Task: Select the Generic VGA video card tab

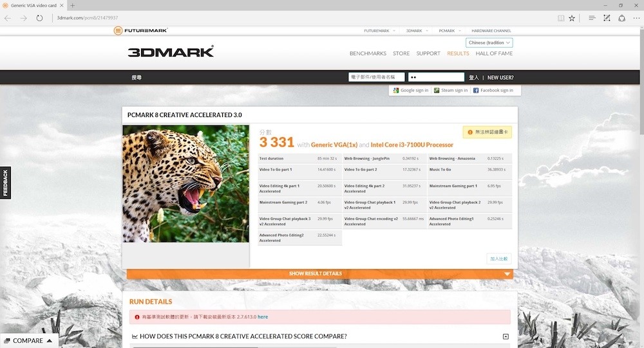Action: click(x=33, y=5)
